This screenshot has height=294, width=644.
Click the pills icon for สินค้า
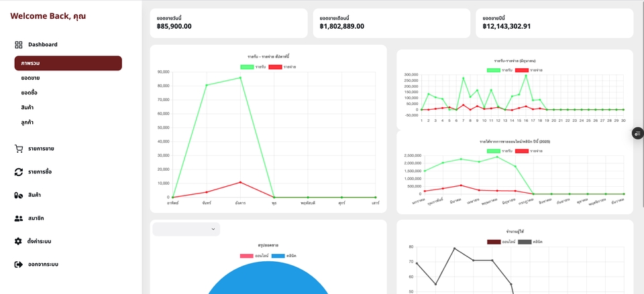click(x=19, y=195)
